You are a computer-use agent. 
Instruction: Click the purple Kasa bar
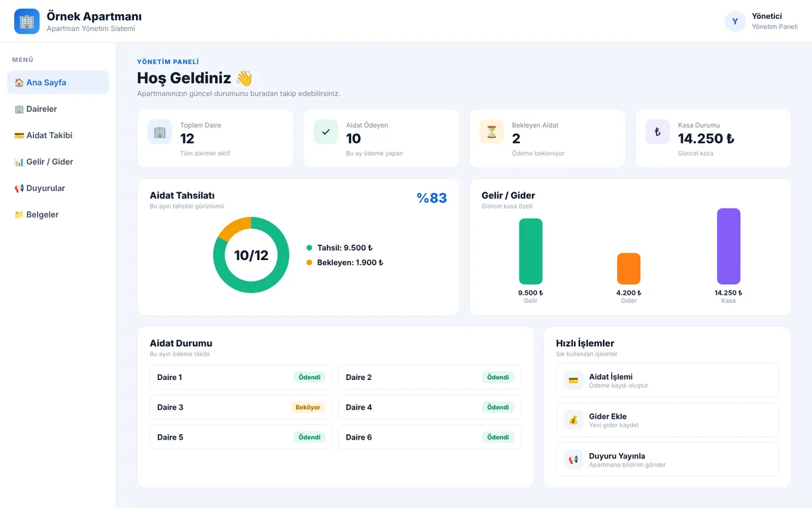pos(729,247)
